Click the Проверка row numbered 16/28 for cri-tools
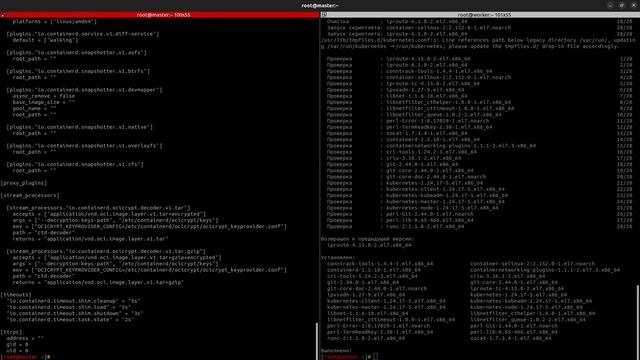The height and width of the screenshot is (360, 640). [479, 152]
